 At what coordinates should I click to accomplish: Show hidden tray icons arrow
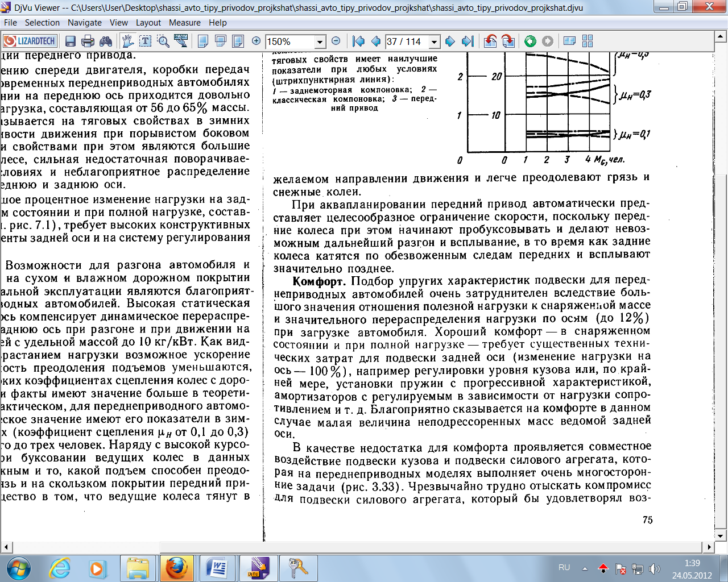[585, 568]
